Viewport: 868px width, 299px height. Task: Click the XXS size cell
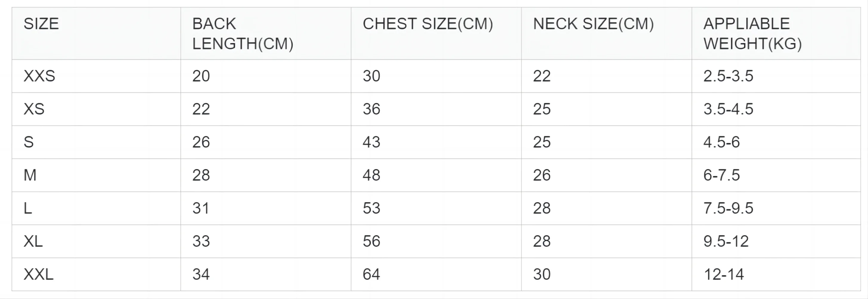96,76
